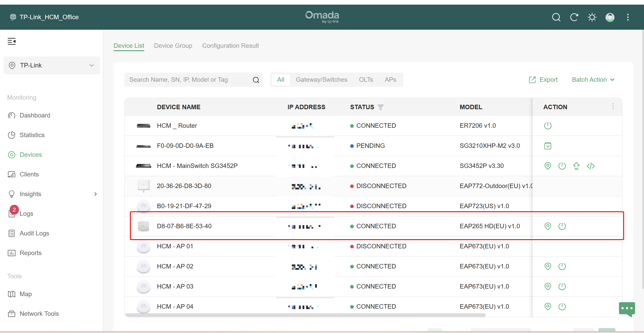Refresh the page with the reload icon

[574, 17]
